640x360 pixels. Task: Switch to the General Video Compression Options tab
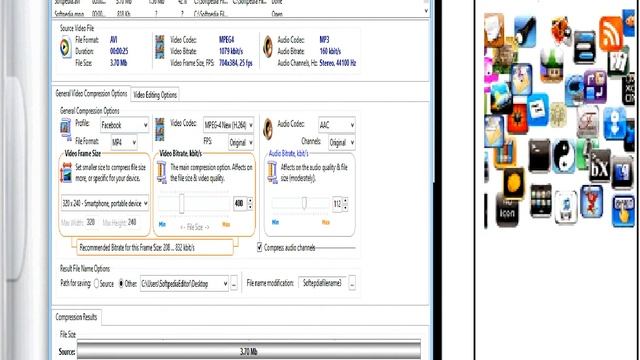coord(91,93)
